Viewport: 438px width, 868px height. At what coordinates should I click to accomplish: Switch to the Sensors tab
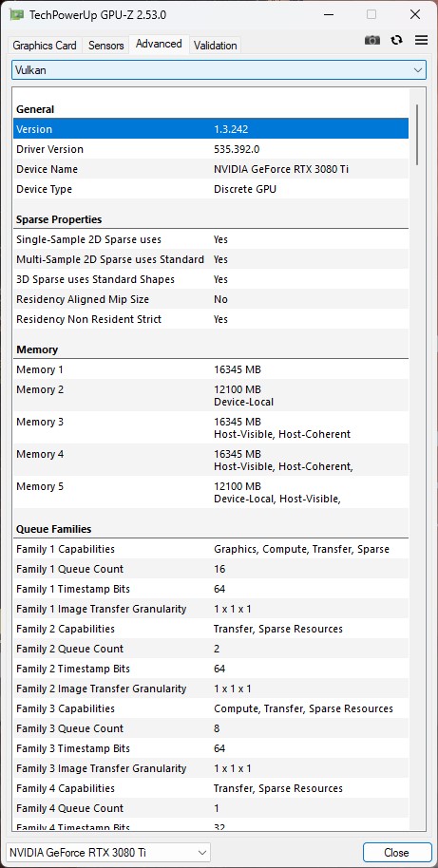coord(105,46)
